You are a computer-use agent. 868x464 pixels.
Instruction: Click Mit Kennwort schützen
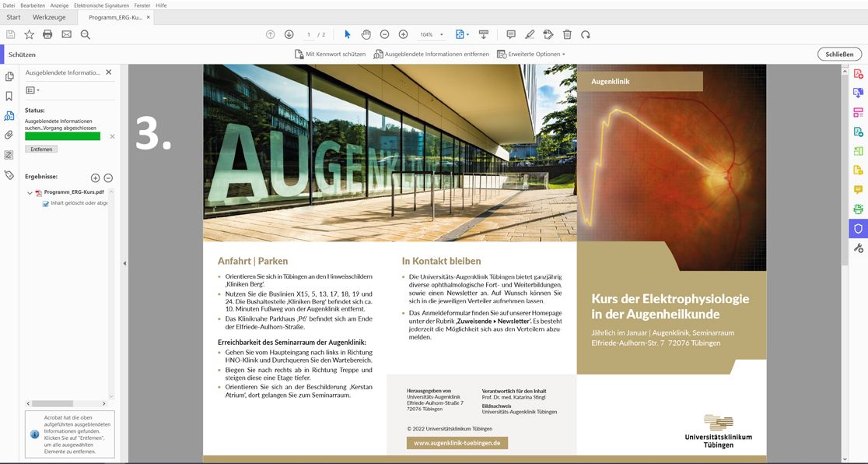coord(330,54)
